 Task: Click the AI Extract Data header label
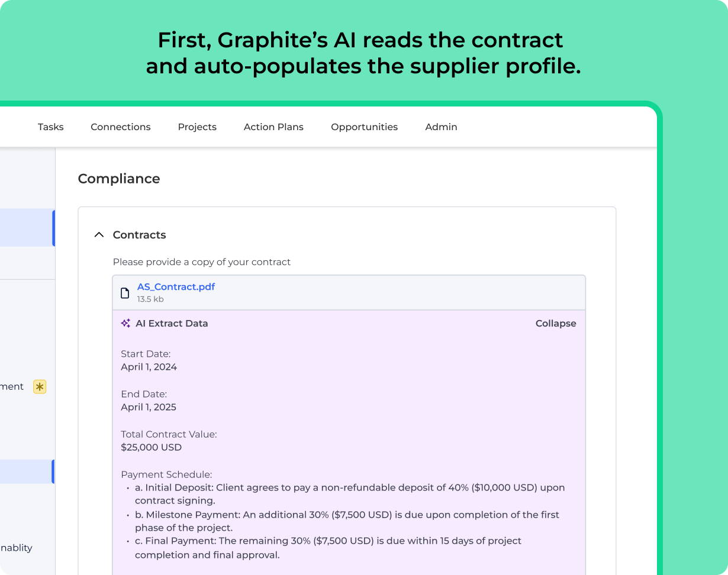tap(172, 323)
